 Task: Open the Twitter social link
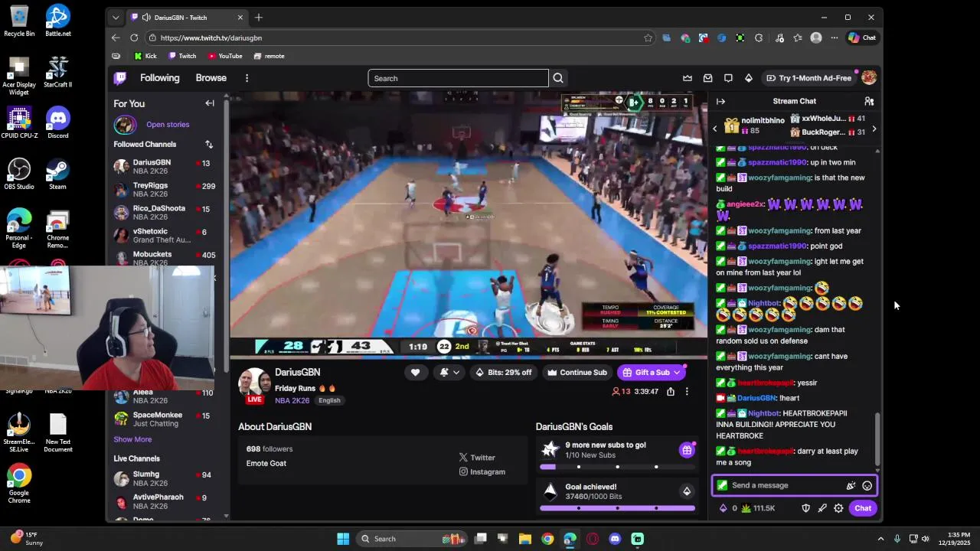click(477, 458)
